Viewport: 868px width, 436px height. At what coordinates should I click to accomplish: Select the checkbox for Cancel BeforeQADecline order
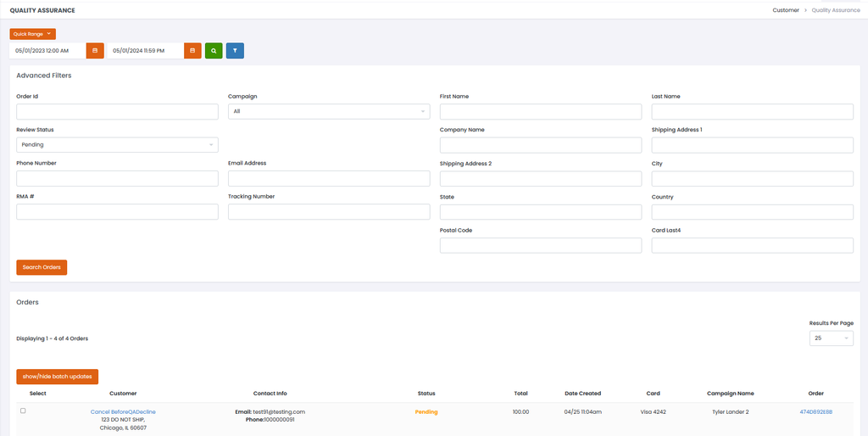[23, 411]
